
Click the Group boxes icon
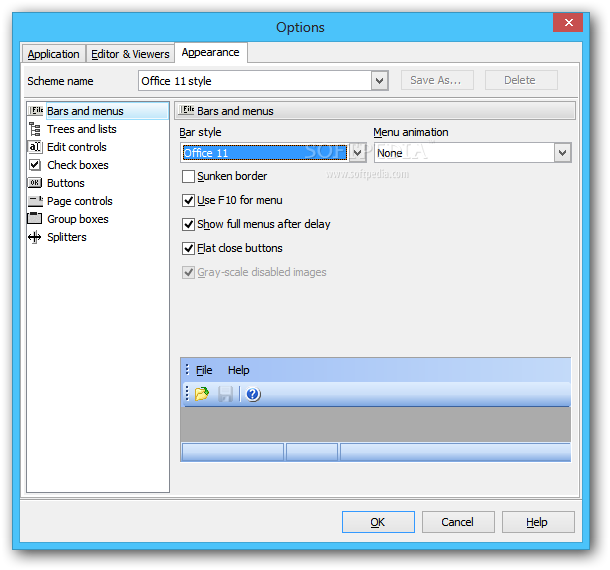tap(35, 218)
